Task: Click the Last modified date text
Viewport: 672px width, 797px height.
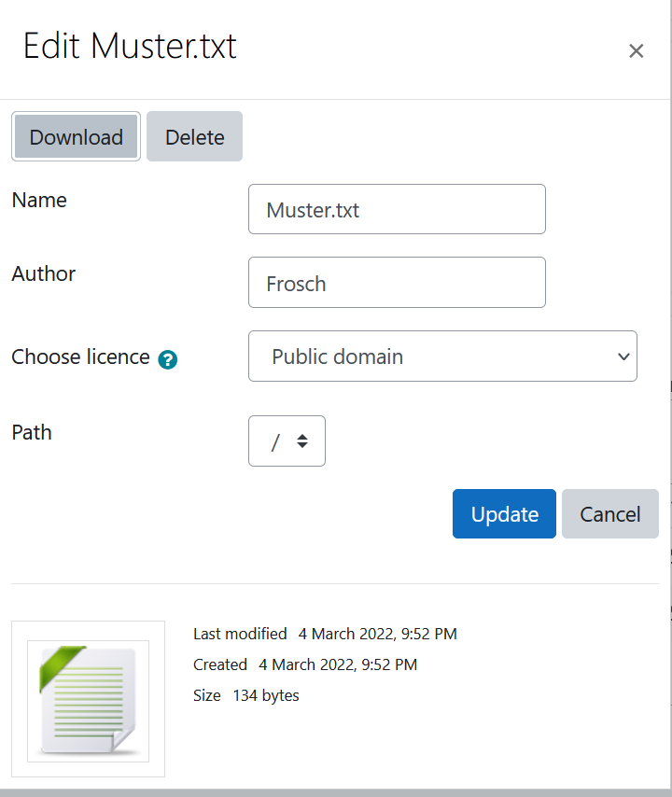Action: (377, 634)
